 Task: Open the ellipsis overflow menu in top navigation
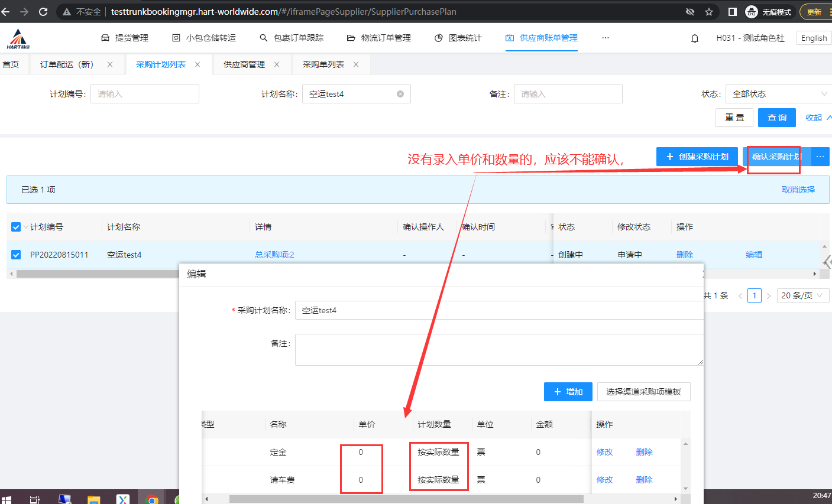(605, 38)
